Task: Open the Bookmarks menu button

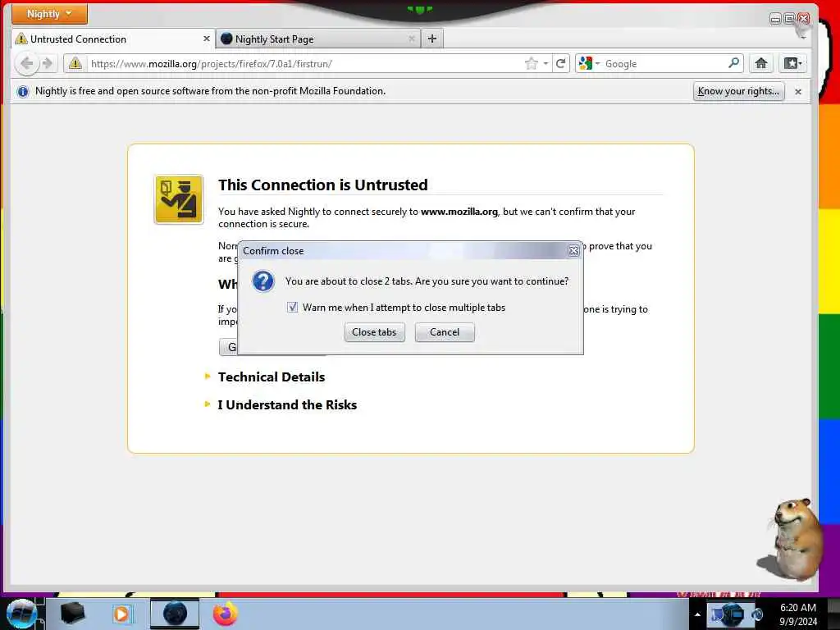Action: [x=792, y=64]
